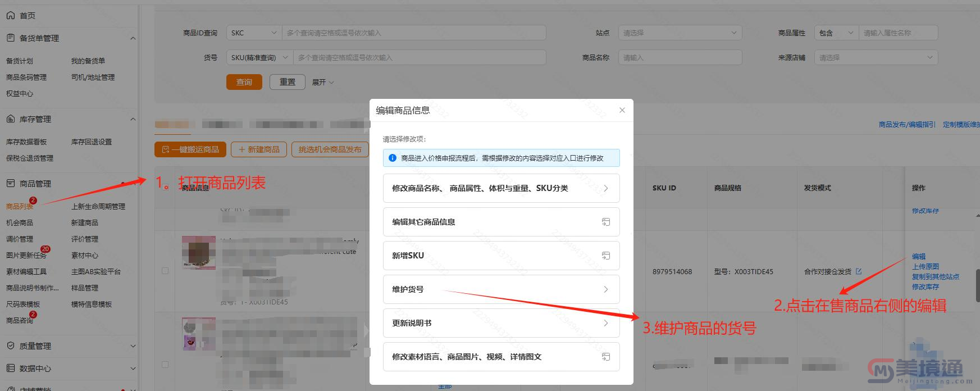Click the 商品管理 section icon
This screenshot has width=980, height=391.
[x=10, y=184]
